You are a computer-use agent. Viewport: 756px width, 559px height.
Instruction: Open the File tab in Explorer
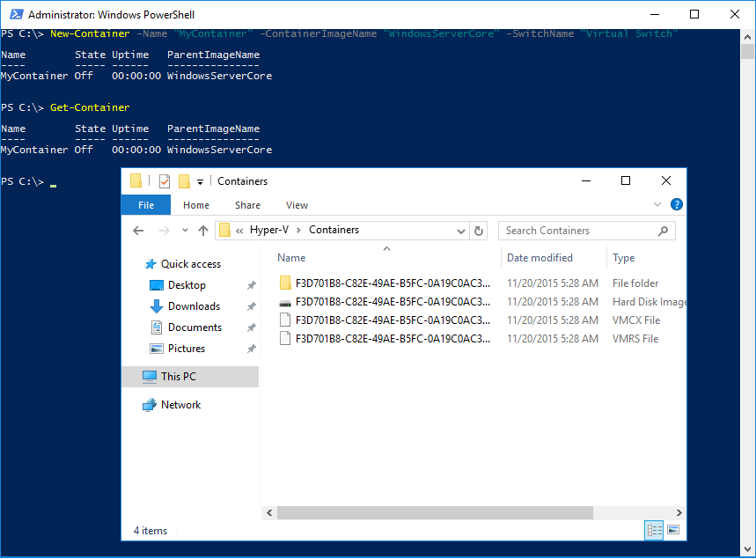point(146,205)
